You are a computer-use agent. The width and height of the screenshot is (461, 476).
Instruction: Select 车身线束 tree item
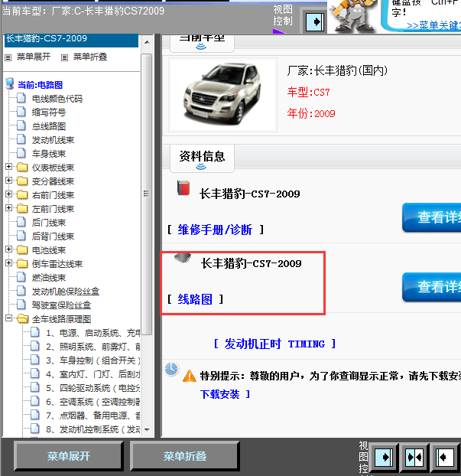tap(49, 154)
